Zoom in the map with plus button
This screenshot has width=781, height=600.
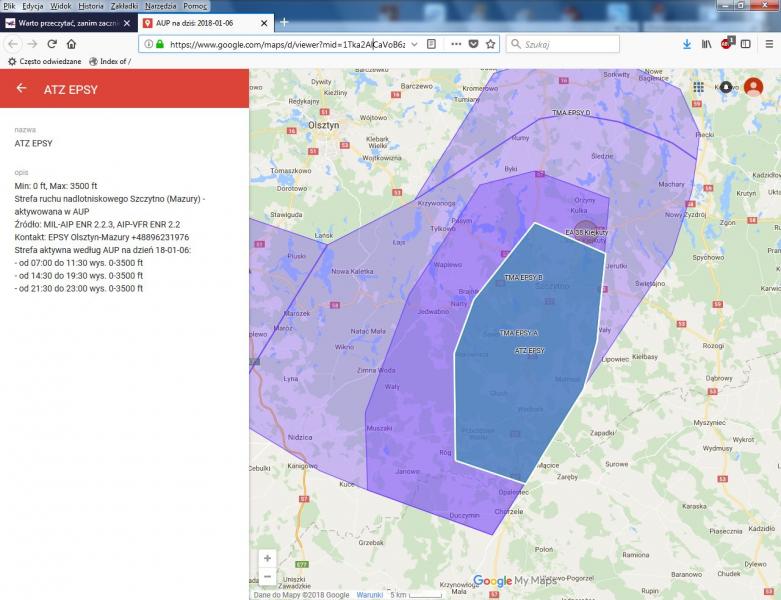(x=266, y=558)
